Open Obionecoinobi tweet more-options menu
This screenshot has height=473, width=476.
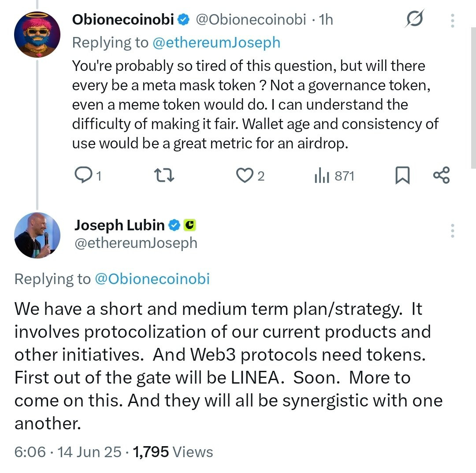pyautogui.click(x=452, y=21)
